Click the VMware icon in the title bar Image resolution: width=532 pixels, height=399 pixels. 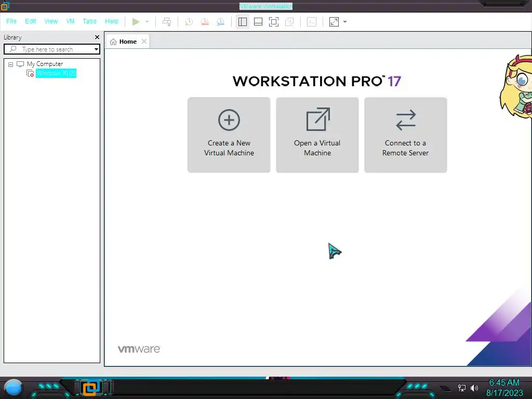pyautogui.click(x=5, y=6)
